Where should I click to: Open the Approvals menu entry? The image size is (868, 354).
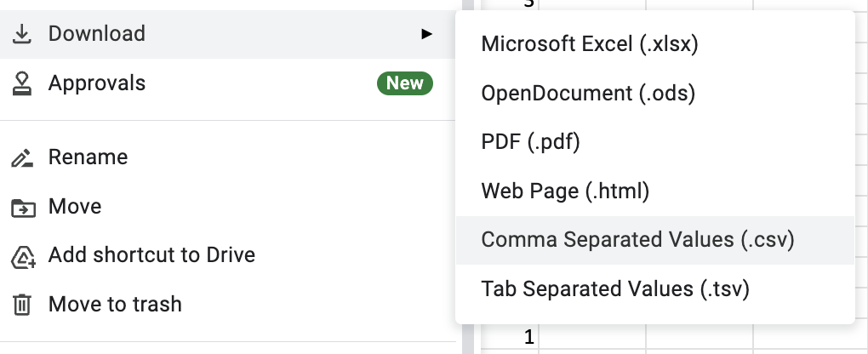(227, 83)
